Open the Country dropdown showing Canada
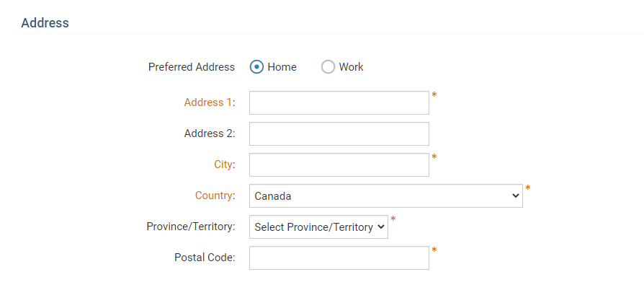Image resolution: width=644 pixels, height=290 pixels. tap(385, 196)
